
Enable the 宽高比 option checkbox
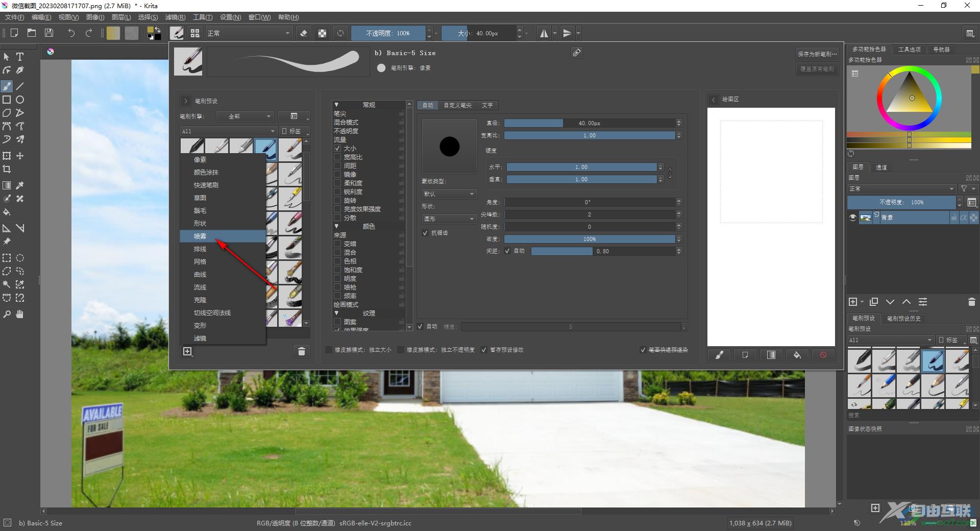click(x=337, y=157)
